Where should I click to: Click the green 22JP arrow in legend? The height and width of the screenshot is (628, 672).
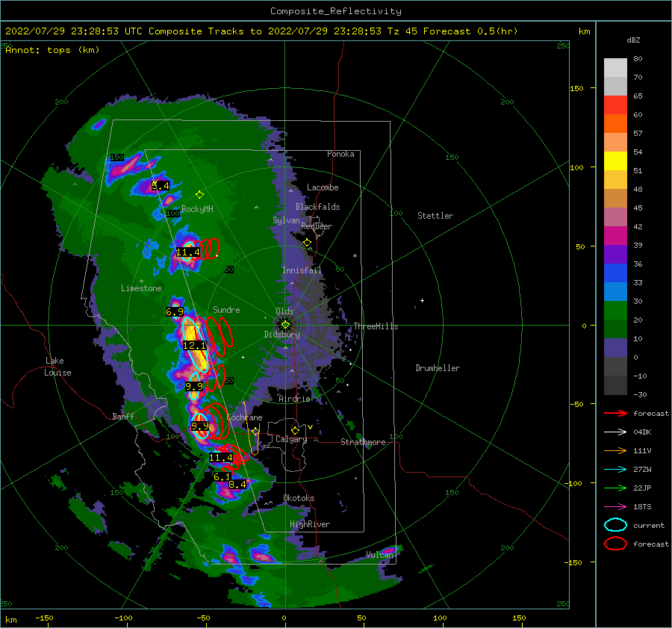tap(615, 488)
